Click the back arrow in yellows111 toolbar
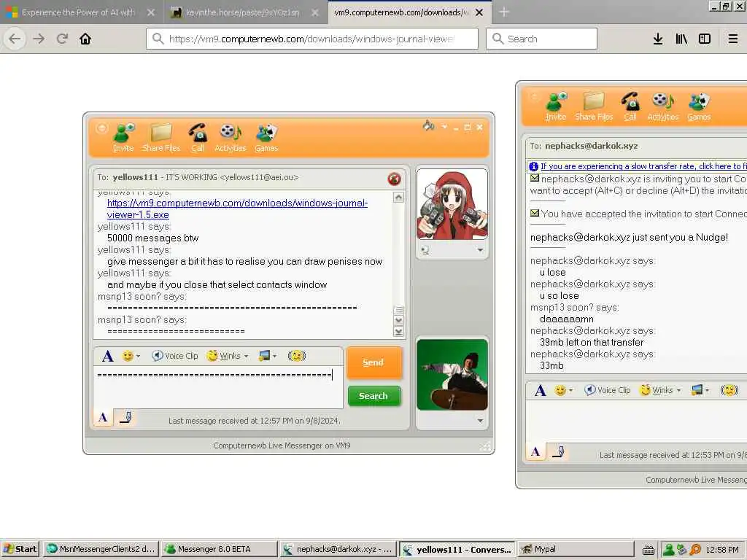747x560 pixels. click(x=101, y=128)
